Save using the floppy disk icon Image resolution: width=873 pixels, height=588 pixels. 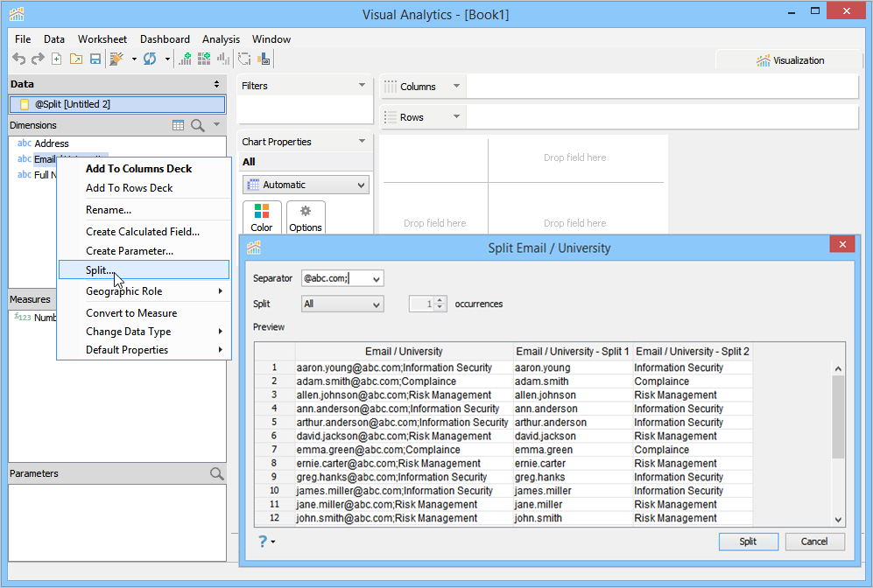[95, 59]
